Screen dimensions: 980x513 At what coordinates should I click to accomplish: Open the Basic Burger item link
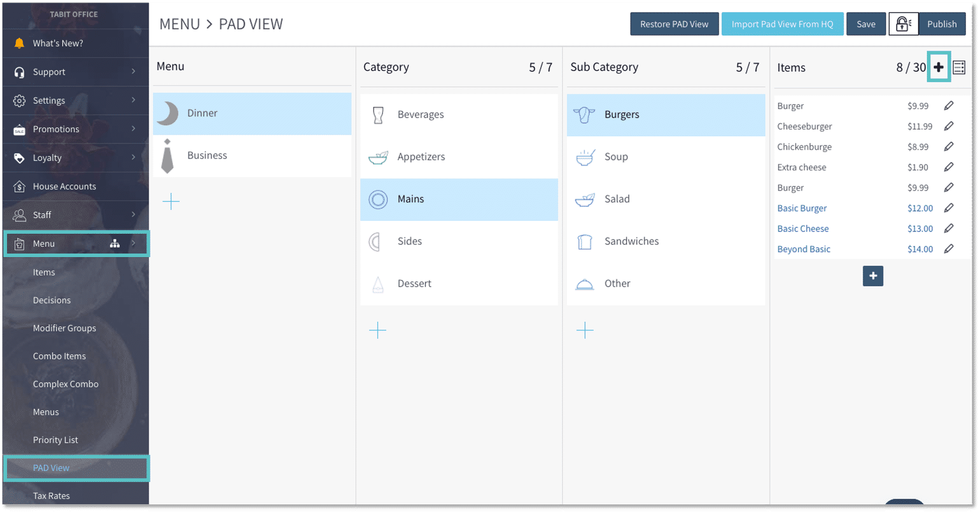tap(801, 208)
